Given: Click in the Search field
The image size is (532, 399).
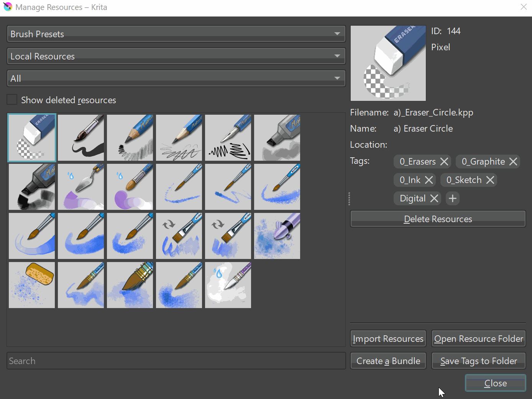Looking at the screenshot, I should (x=176, y=361).
